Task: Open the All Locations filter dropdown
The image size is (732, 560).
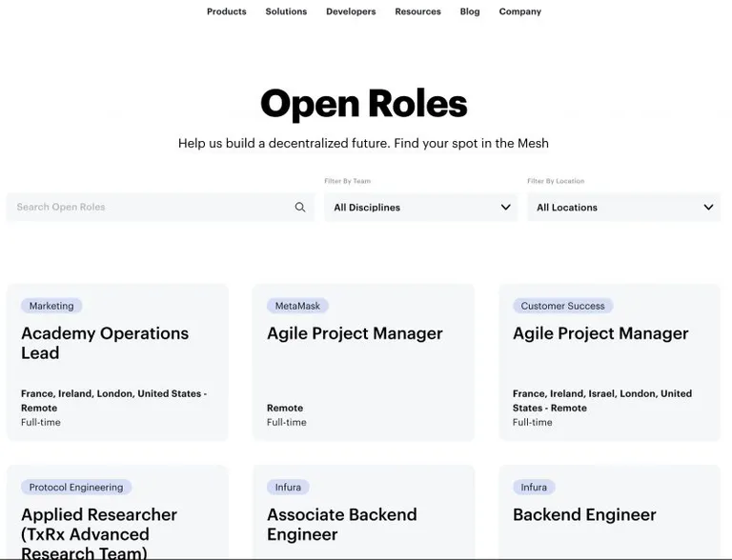Action: (x=623, y=208)
